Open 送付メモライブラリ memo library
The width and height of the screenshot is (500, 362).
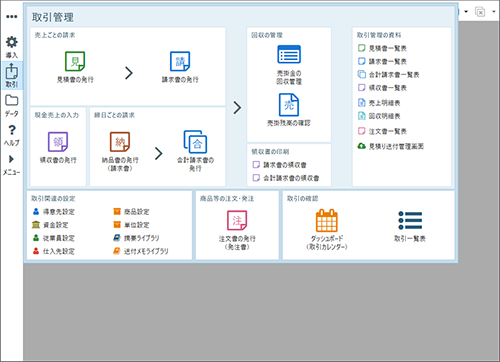click(x=141, y=251)
